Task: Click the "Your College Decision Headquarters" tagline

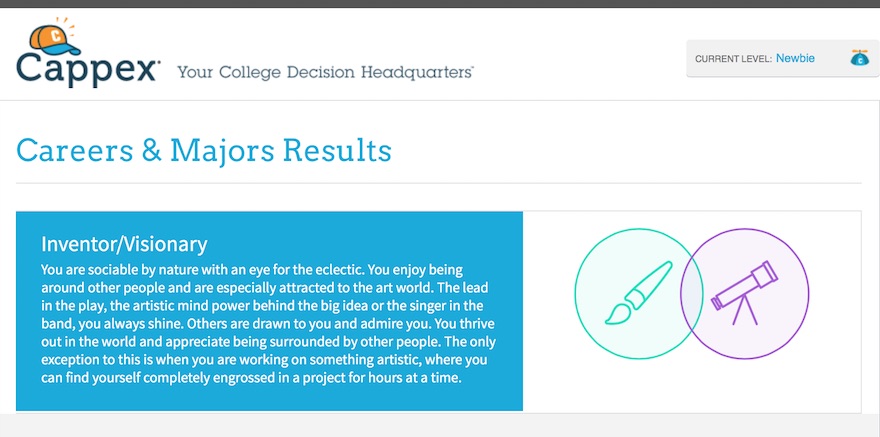Action: pyautogui.click(x=325, y=72)
